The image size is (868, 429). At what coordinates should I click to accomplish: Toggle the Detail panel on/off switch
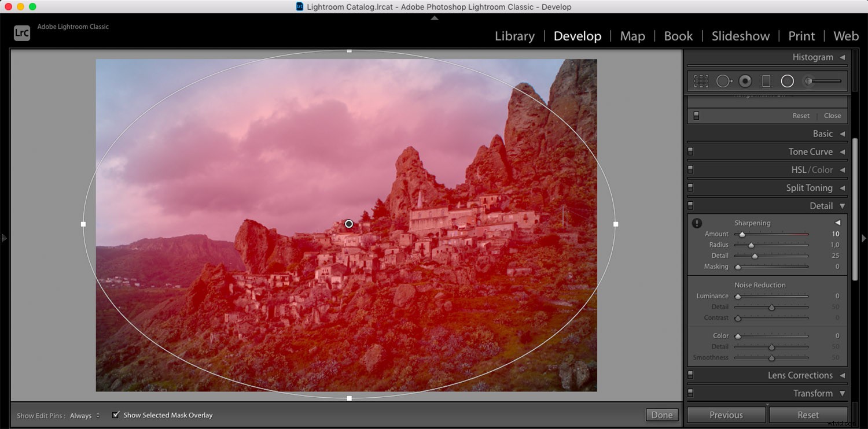(690, 205)
